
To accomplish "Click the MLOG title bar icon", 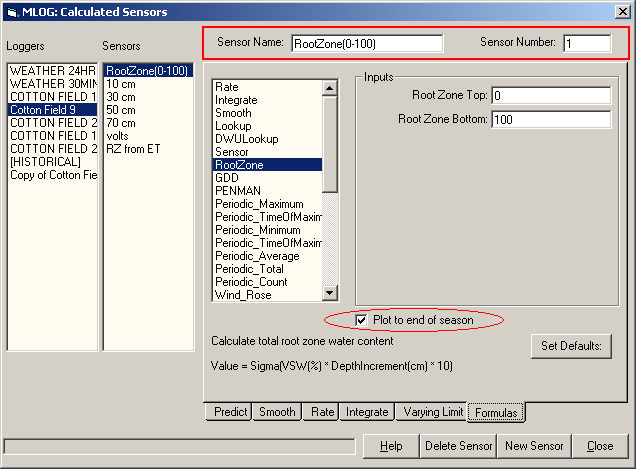I will tap(10, 11).
